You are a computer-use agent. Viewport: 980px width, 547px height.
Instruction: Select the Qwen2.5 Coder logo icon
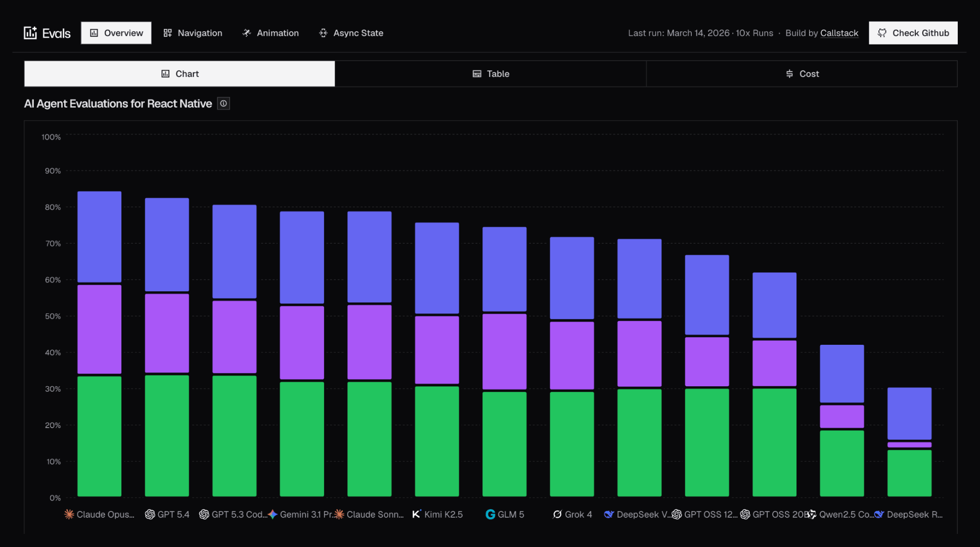pyautogui.click(x=812, y=514)
